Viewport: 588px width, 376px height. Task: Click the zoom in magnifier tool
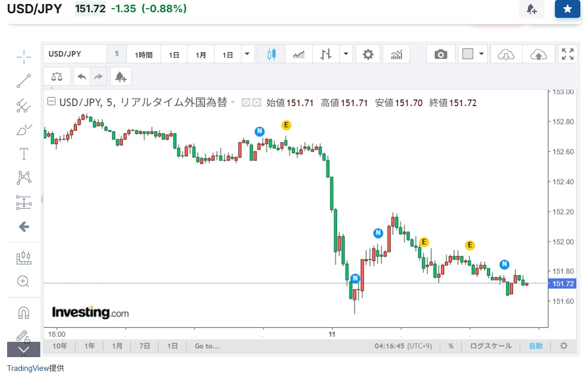click(23, 281)
